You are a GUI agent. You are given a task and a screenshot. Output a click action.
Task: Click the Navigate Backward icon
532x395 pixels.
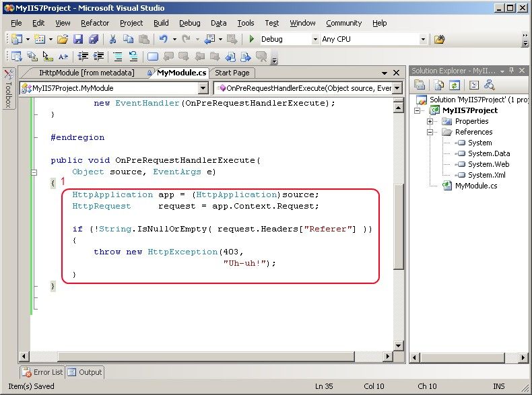[209, 39]
